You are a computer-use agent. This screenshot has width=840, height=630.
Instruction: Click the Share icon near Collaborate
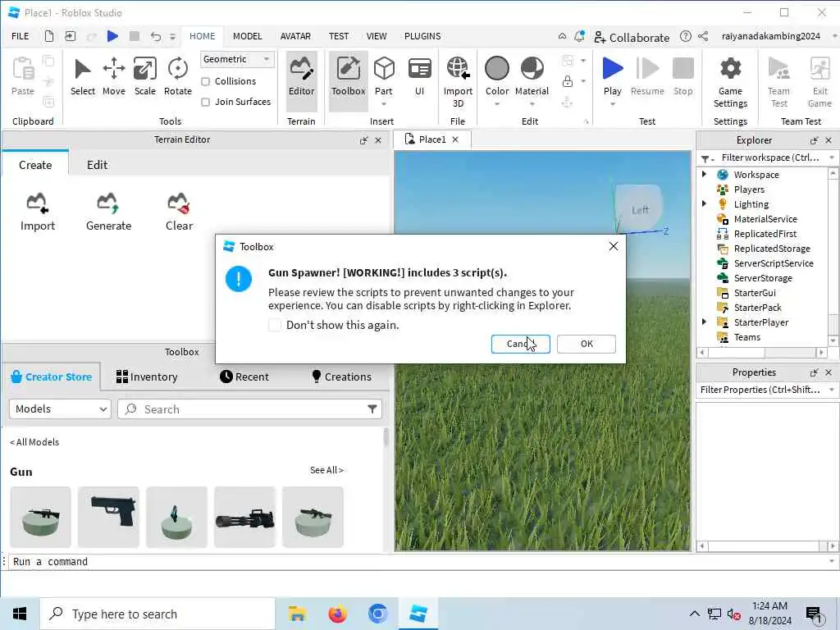703,36
